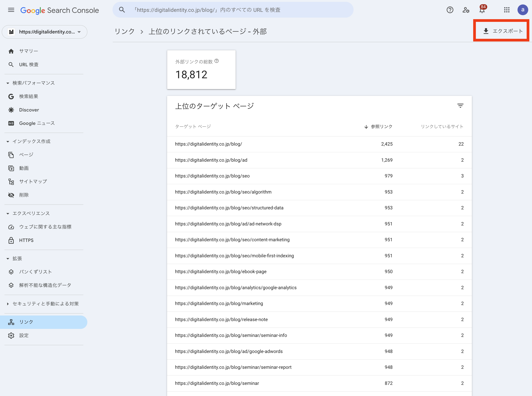Open row ending /blog/ad/ad-network-dsp
The width and height of the screenshot is (532, 396).
pyautogui.click(x=319, y=224)
